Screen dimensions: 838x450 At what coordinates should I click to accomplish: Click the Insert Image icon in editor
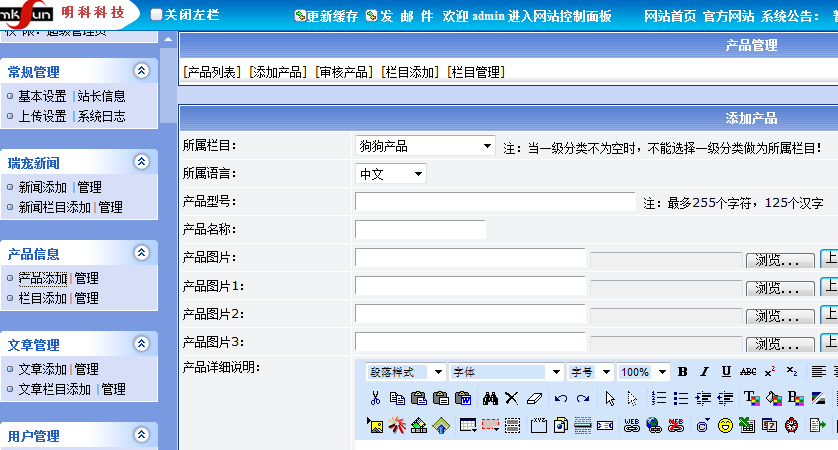click(375, 426)
